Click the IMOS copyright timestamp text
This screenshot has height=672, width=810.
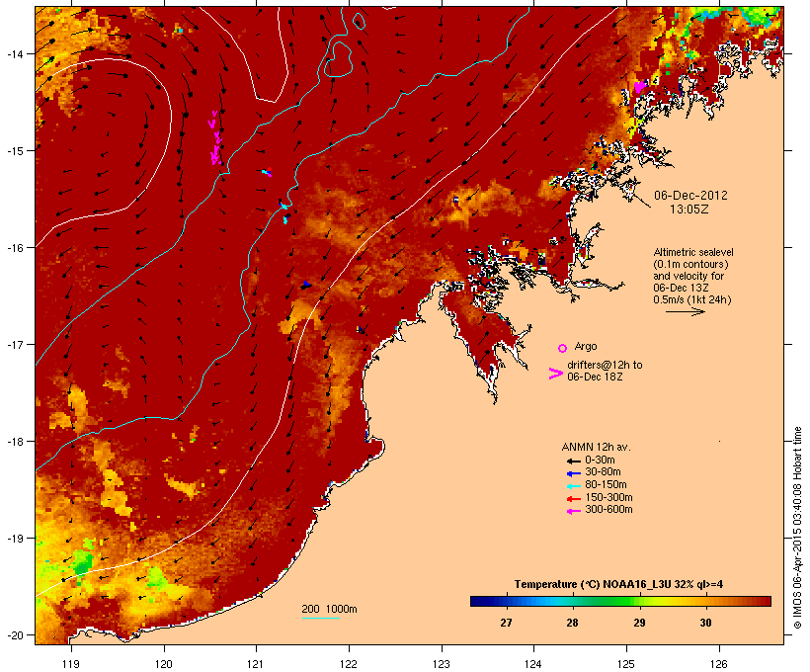(x=797, y=528)
